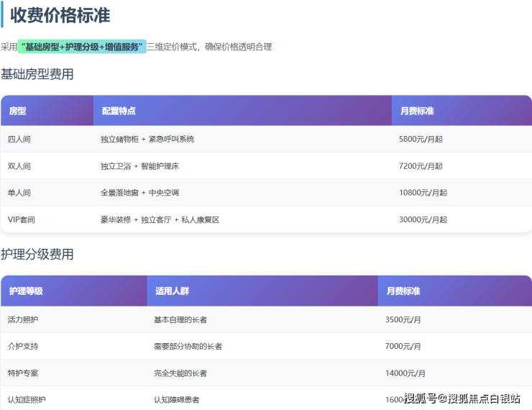Select the 单人间 row label

(19, 193)
